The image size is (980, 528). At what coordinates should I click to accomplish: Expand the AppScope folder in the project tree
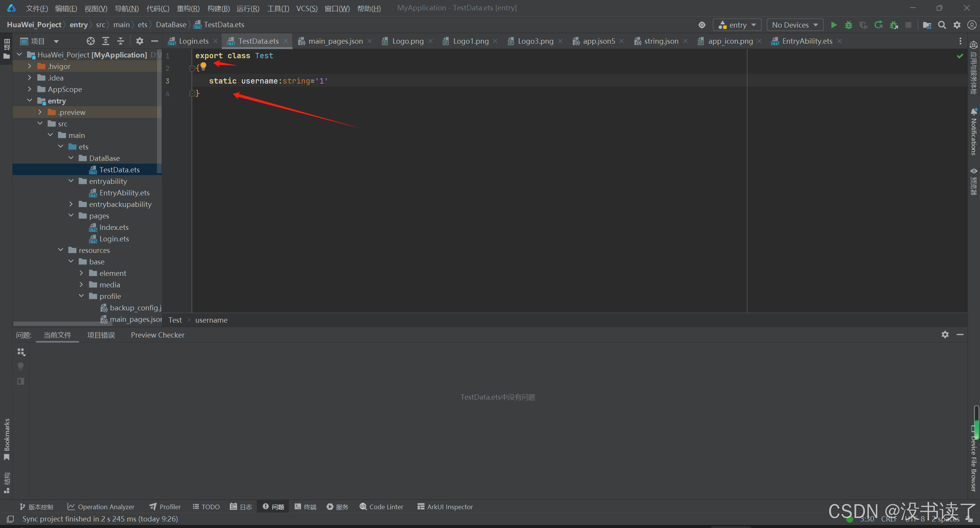[29, 89]
